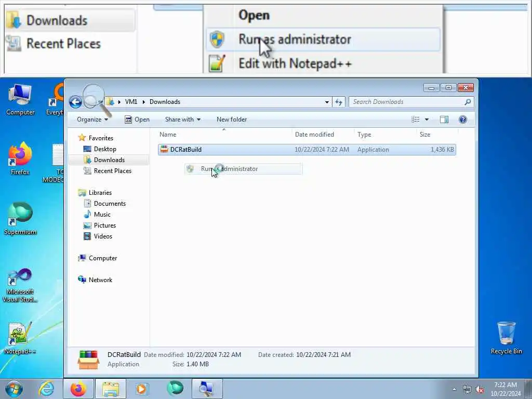This screenshot has width=532, height=399.
Task: Click VM1 in the address breadcrumb
Action: [131, 102]
